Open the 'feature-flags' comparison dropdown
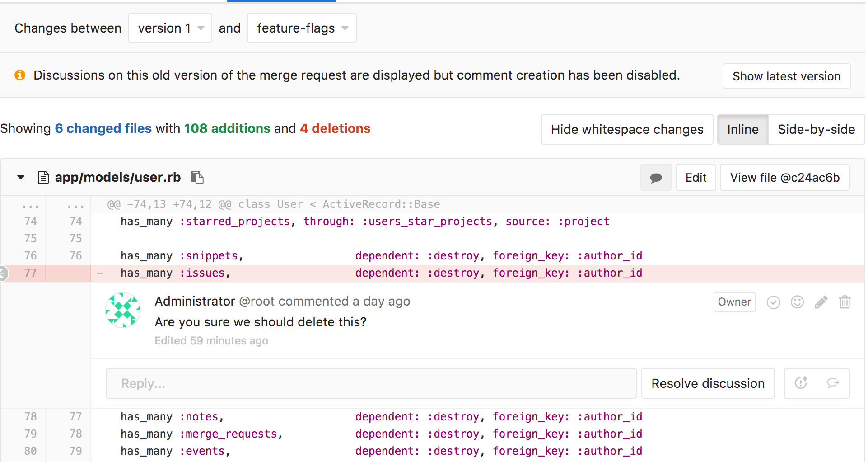The image size is (868, 462). click(x=302, y=28)
